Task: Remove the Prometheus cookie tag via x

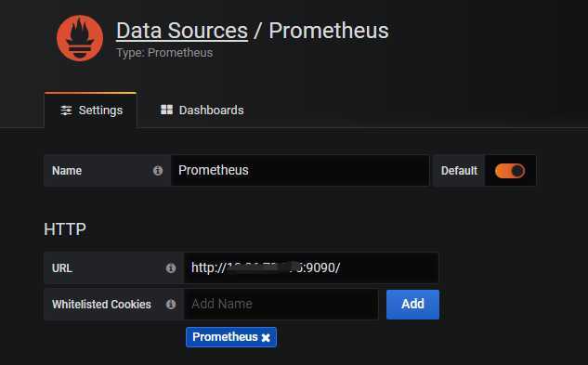Action: click(266, 338)
